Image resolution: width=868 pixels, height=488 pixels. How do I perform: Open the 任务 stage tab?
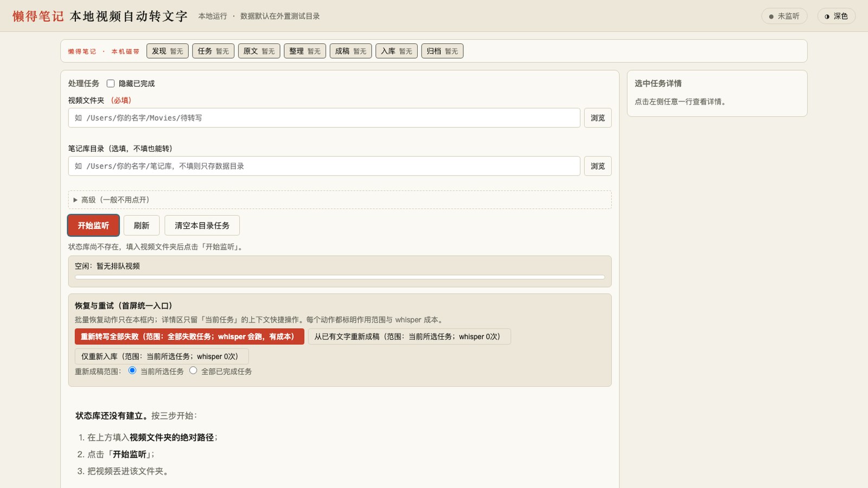(213, 51)
